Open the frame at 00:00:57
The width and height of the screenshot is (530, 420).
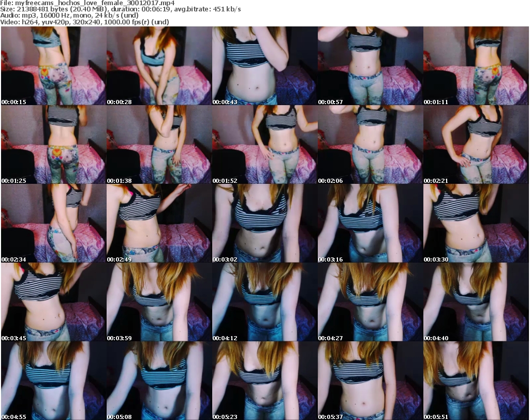point(370,66)
